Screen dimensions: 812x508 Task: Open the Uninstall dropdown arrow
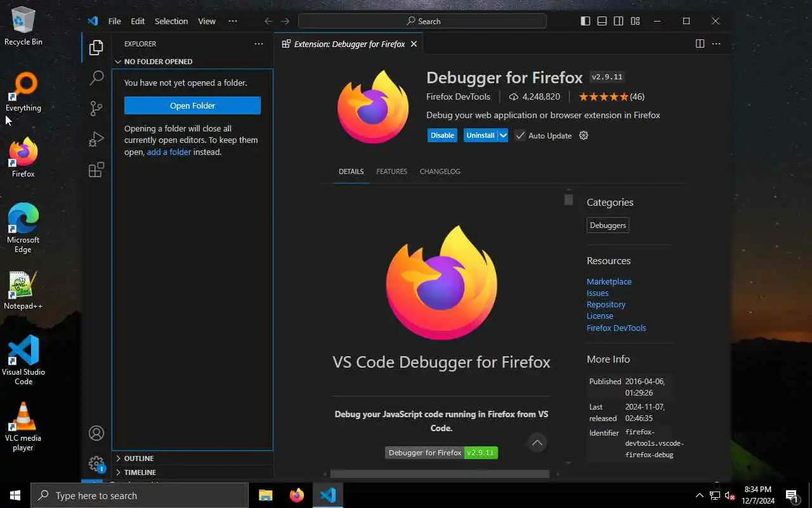coord(503,135)
